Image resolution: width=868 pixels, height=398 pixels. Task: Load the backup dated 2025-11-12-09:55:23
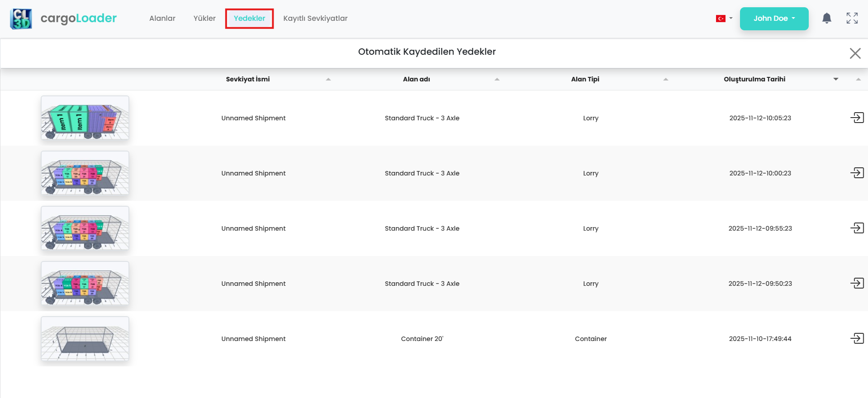[x=857, y=228]
